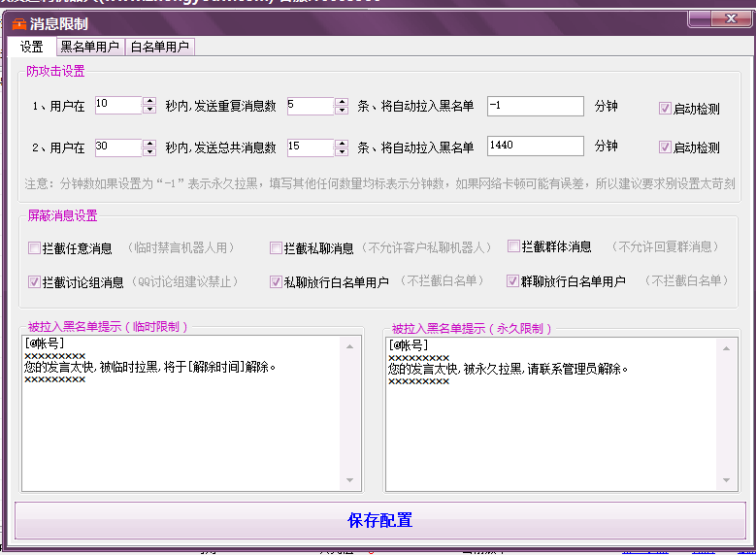Image resolution: width=756 pixels, height=555 pixels.
Task: Toggle 启动检测 checkbox for rule 2
Action: pyautogui.click(x=665, y=147)
